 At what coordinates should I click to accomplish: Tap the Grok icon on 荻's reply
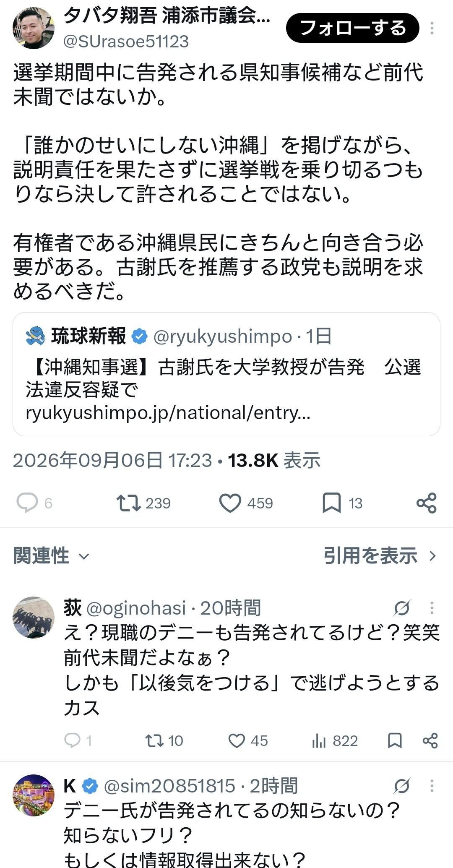[x=402, y=607]
